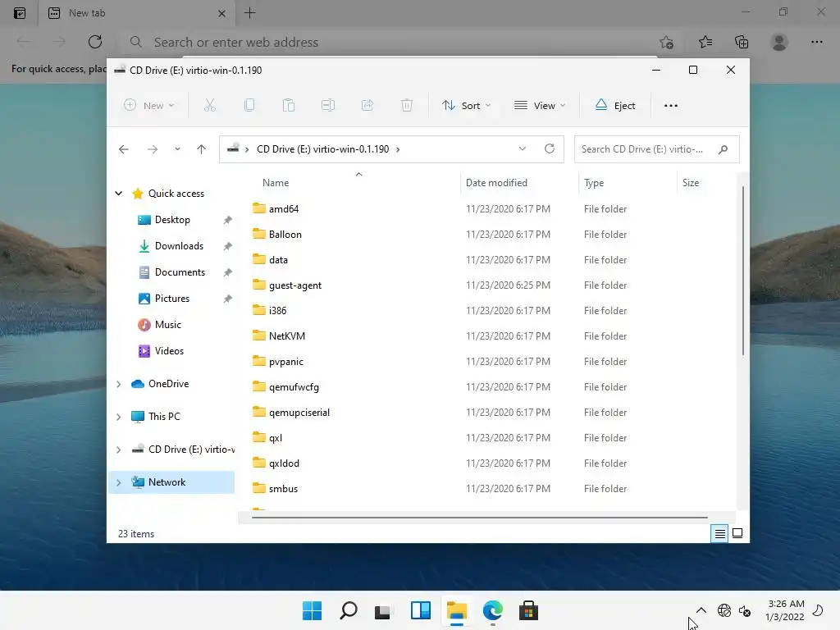Click the search magnifier in Explorer search box
Image resolution: width=840 pixels, height=630 pixels.
click(x=724, y=149)
